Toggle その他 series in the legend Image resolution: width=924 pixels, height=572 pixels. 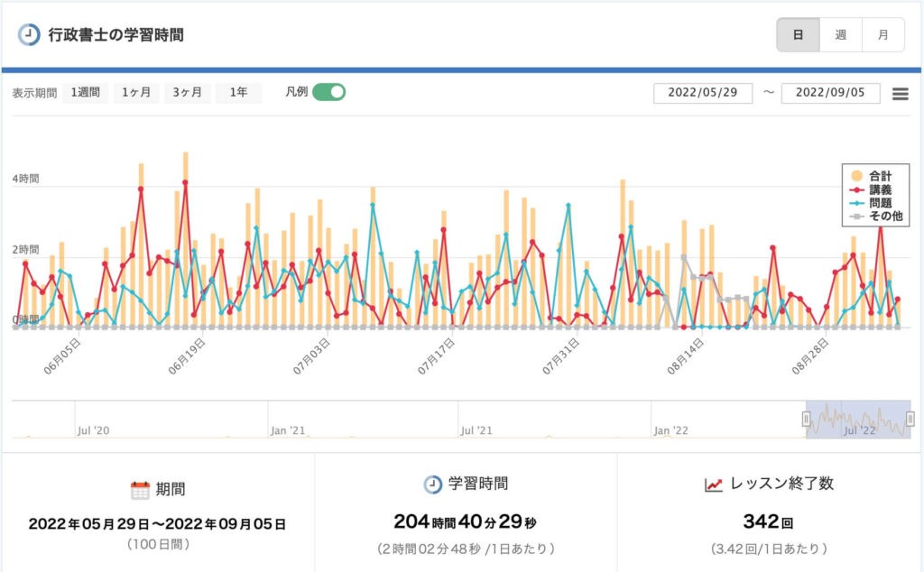(876, 217)
